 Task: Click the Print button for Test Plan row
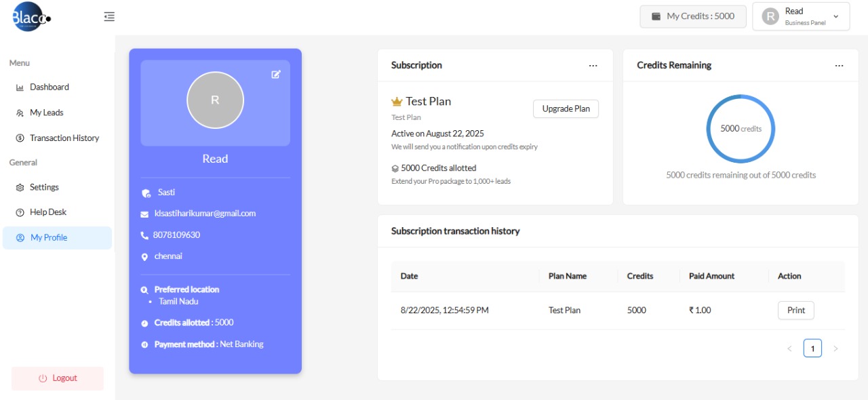coord(796,311)
